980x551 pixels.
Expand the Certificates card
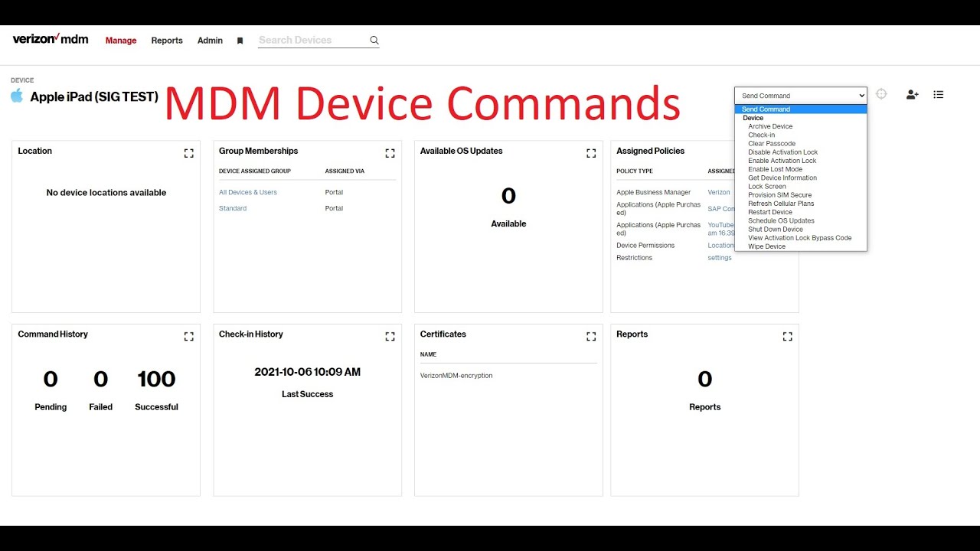click(591, 336)
